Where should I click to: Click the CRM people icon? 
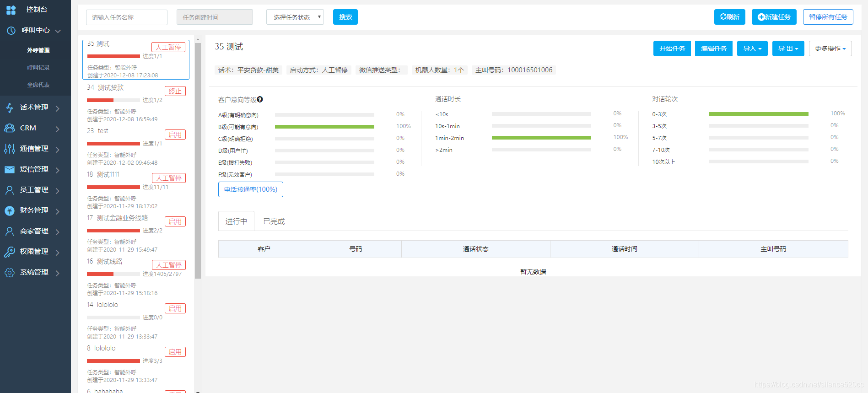10,128
